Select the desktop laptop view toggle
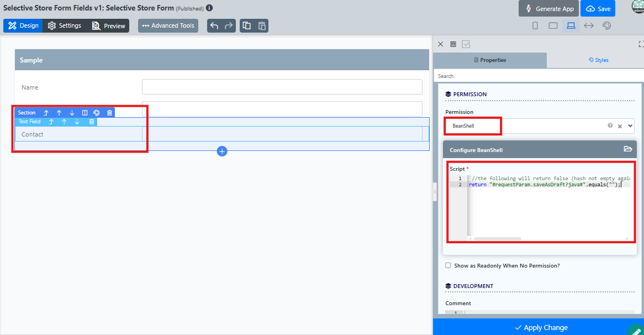 click(x=571, y=25)
